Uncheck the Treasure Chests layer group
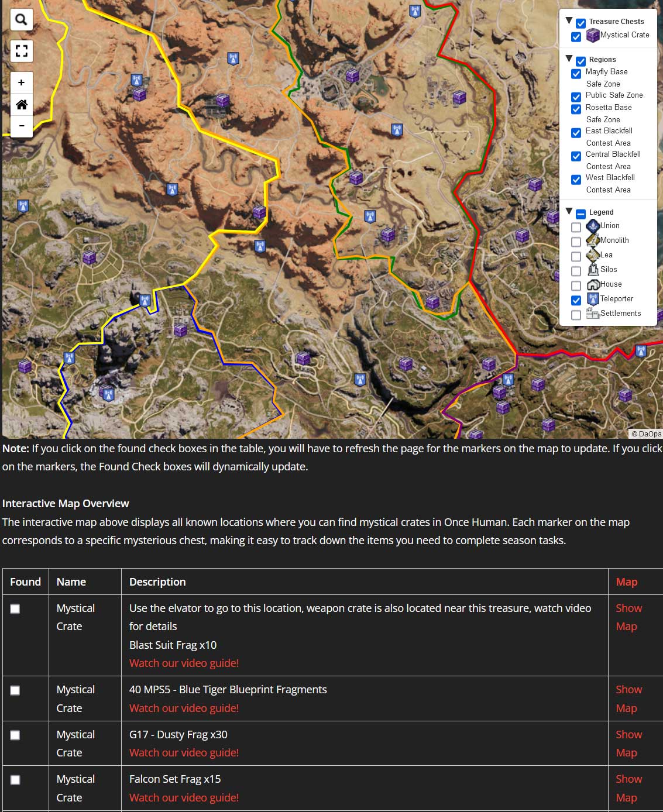This screenshot has width=663, height=812. (x=580, y=23)
